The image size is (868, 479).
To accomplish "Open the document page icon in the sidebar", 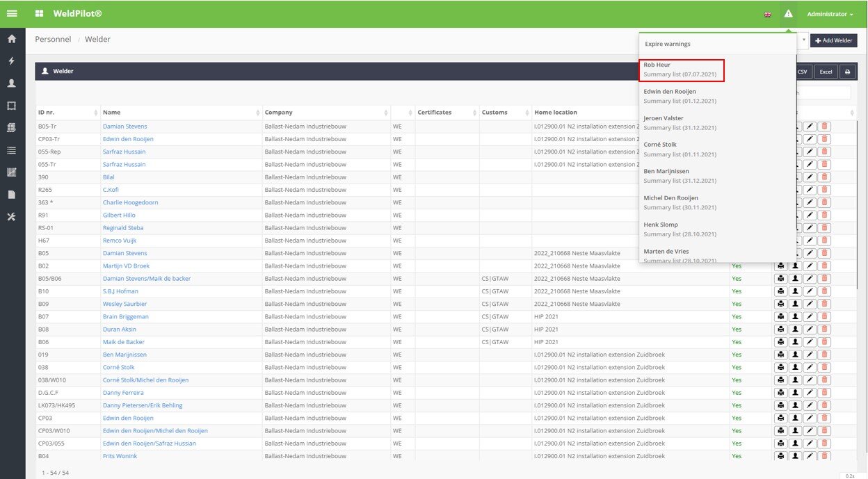I will coord(12,195).
